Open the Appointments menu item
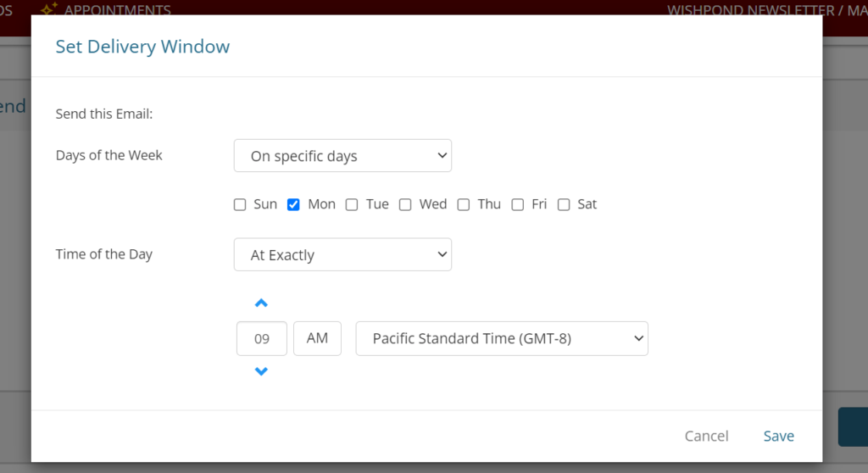This screenshot has width=868, height=473. 117,10
